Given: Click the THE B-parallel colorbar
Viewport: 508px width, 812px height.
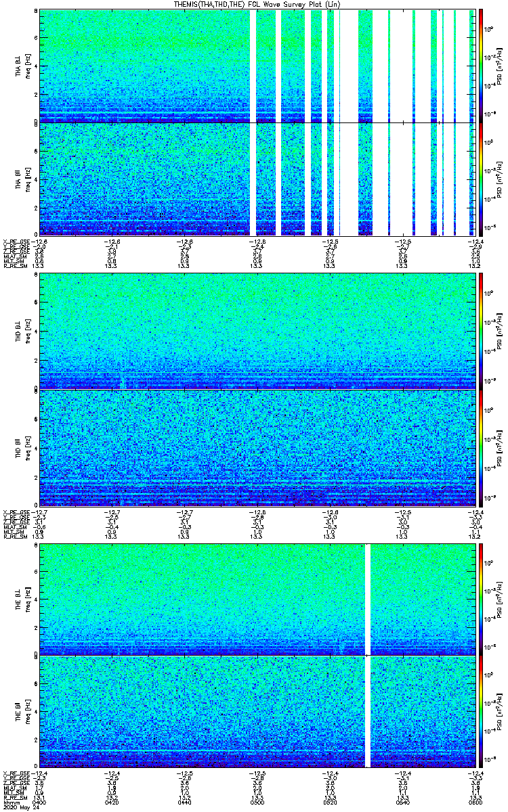Looking at the screenshot, I should point(481,712).
